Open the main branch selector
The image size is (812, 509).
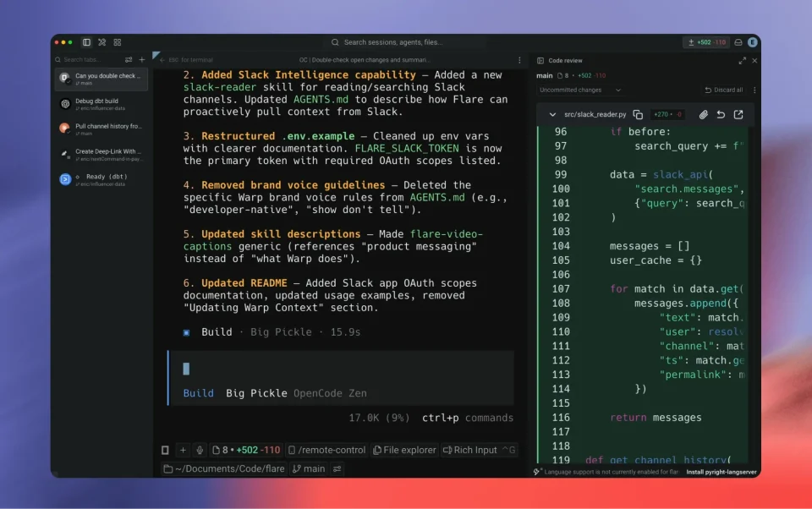(x=309, y=468)
